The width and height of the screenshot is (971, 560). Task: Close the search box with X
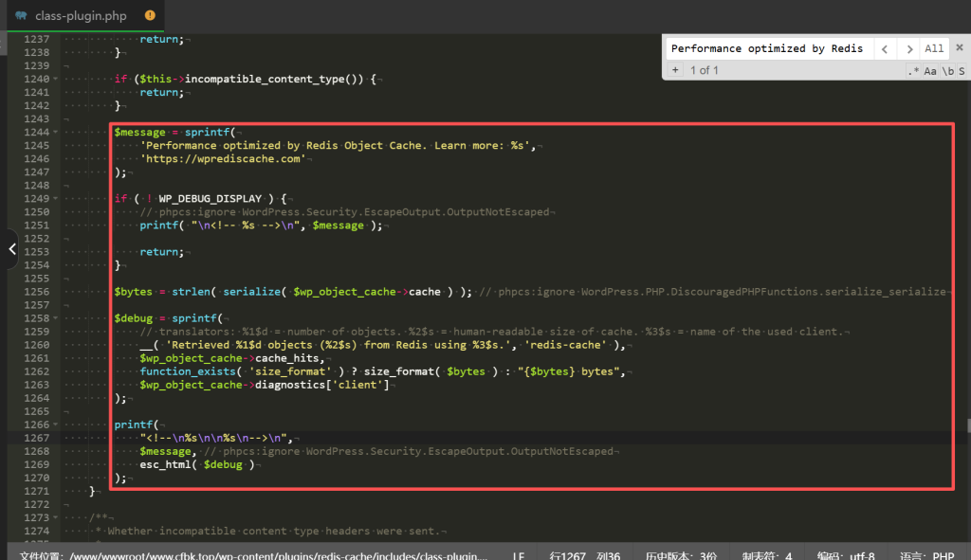pyautogui.click(x=960, y=48)
